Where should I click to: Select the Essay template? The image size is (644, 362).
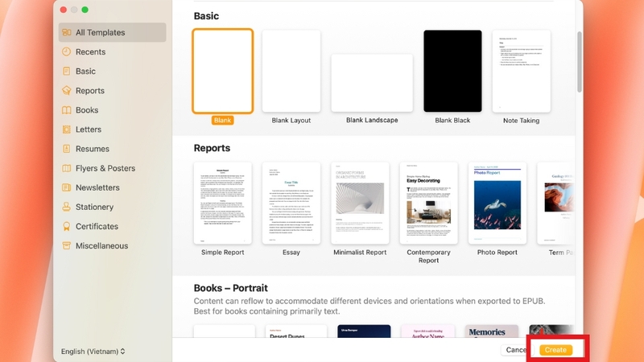point(291,204)
